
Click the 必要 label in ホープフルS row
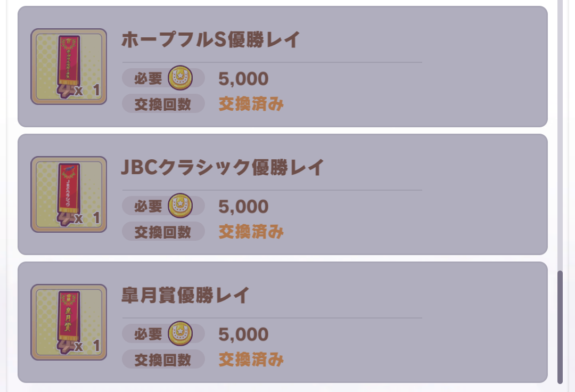click(148, 78)
